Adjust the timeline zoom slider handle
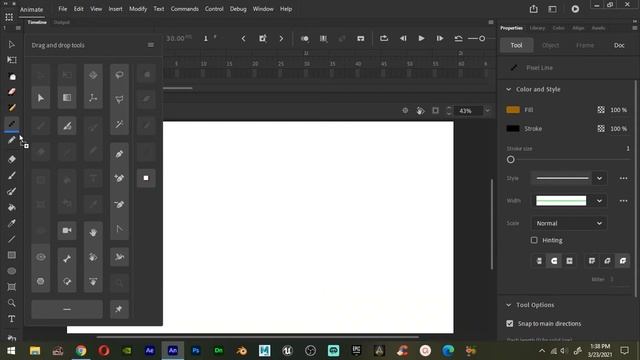Viewport: 640px width, 360px height. tap(482, 38)
